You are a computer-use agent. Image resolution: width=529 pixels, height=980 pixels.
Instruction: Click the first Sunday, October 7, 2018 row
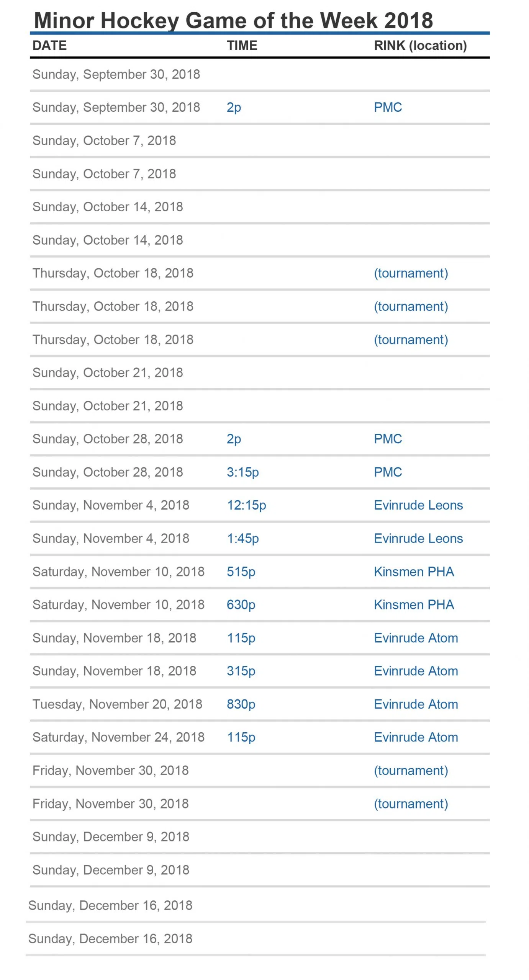coord(104,140)
